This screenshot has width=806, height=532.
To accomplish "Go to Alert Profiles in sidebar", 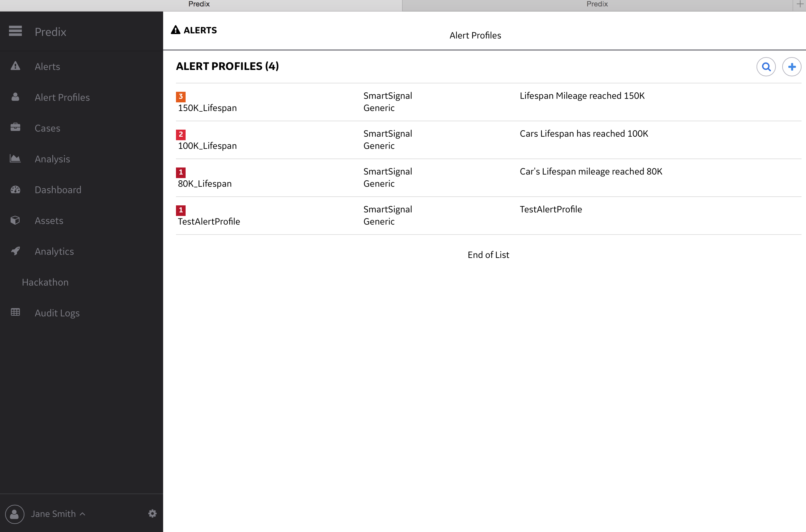I will pyautogui.click(x=62, y=97).
